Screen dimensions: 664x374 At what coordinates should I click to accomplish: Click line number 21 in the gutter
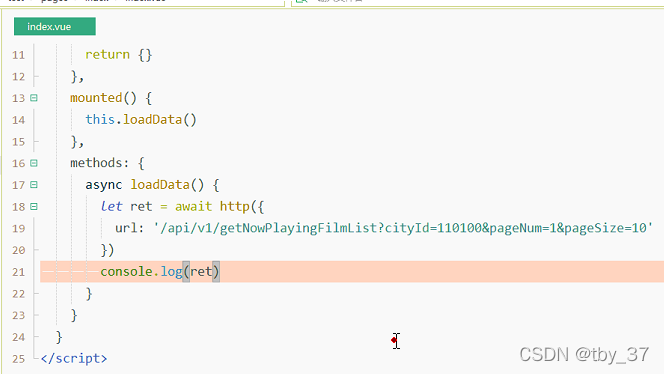[x=18, y=272]
